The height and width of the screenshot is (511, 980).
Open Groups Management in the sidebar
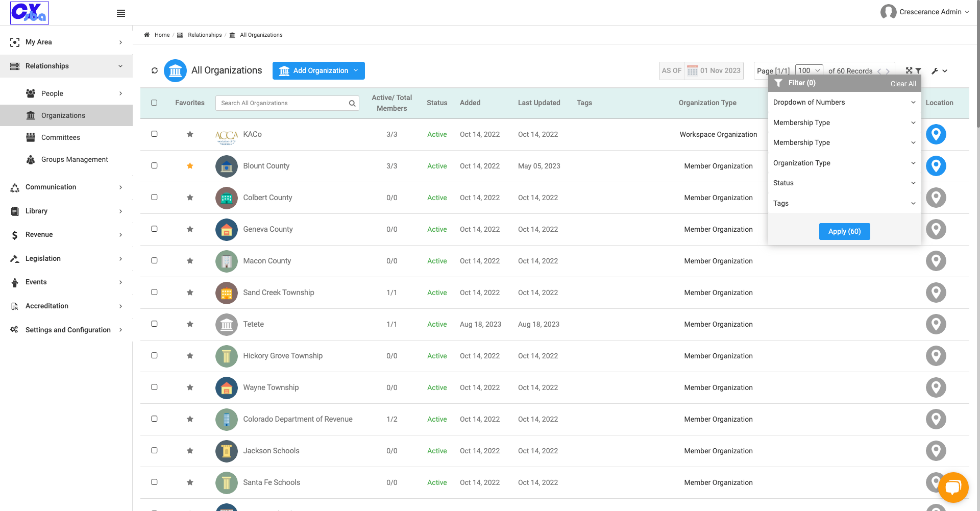click(x=66, y=159)
